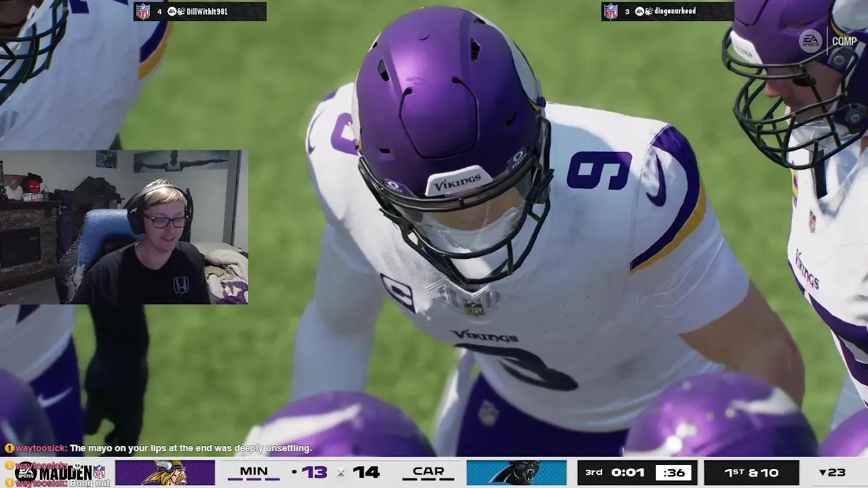Click the CAR team abbreviation

point(429,471)
